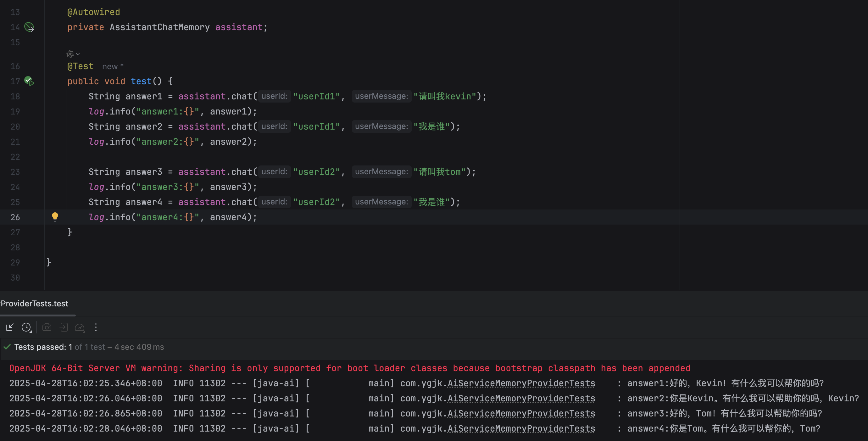
Task: Click the profiler speedometer icon
Action: tap(80, 327)
